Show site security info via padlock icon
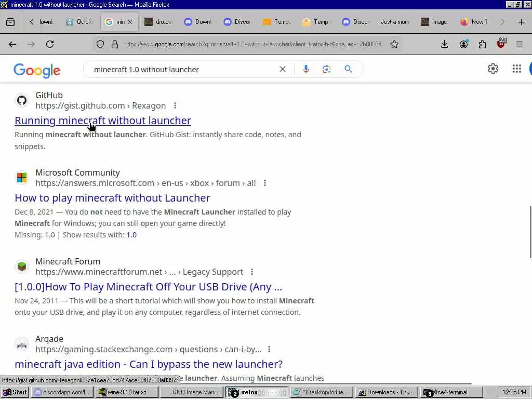 115,44
